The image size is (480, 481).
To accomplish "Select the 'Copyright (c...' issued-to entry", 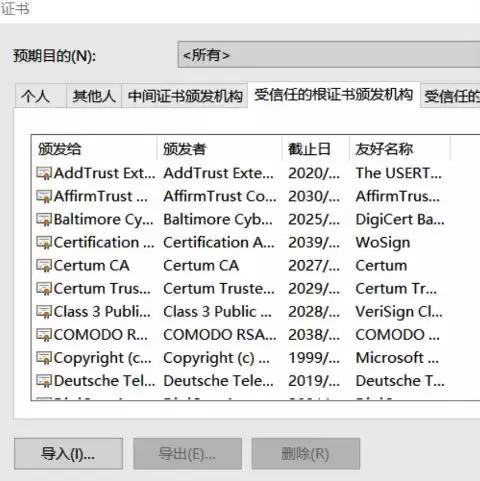I will pyautogui.click(x=103, y=358).
